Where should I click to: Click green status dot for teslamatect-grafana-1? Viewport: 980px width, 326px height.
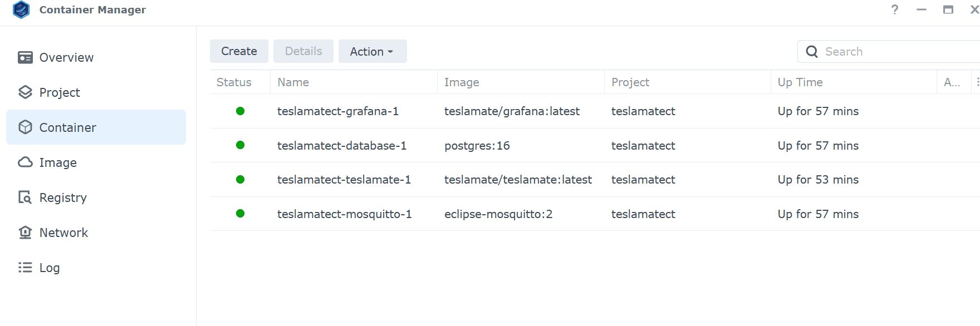coord(240,111)
